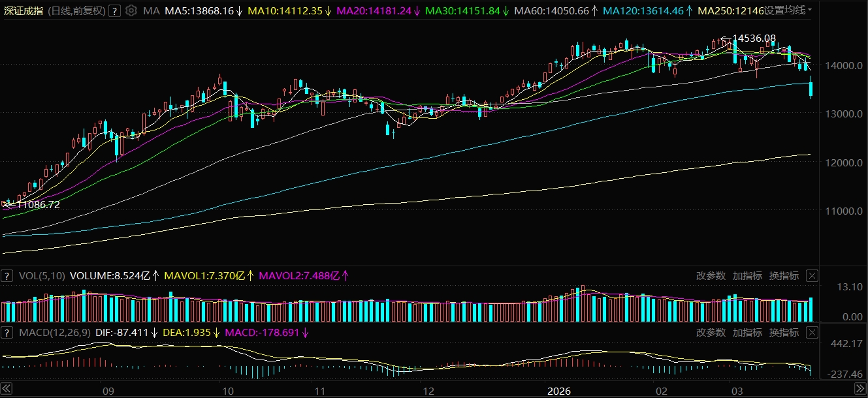The height and width of the screenshot is (398, 868).
Task: Expand the 设置均线 dropdown
Action: point(788,11)
